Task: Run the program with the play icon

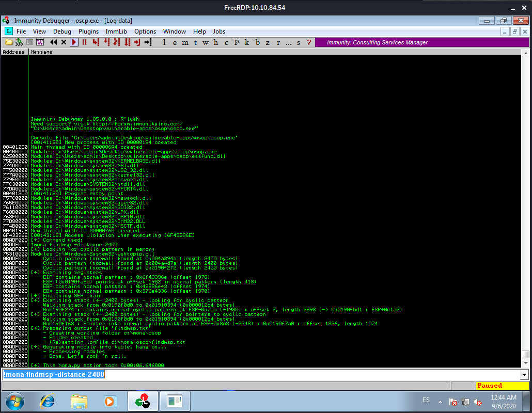Action: click(74, 42)
